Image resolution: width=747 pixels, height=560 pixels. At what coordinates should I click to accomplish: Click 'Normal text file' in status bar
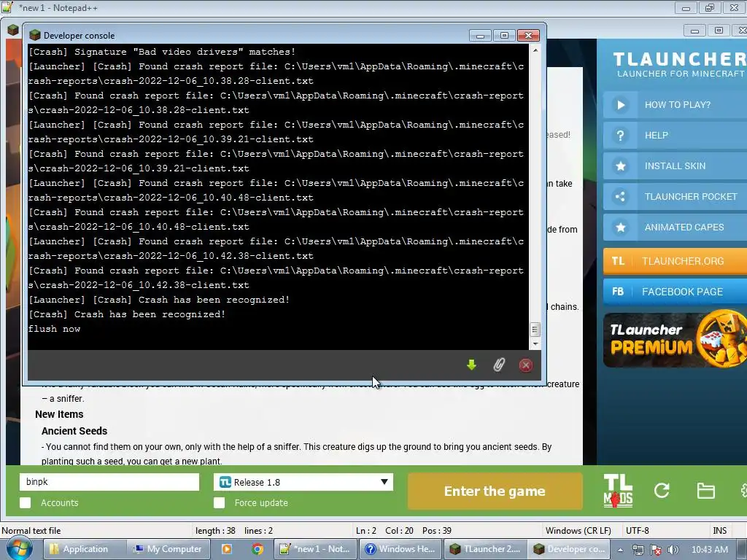[31, 531]
